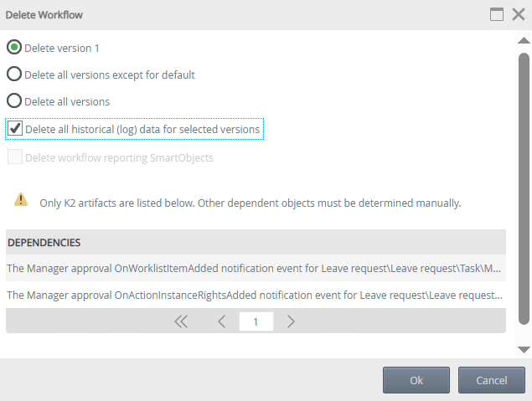532x401 pixels.
Task: Select the OnWorklistItemAdded notification dependency row
Action: pos(256,268)
